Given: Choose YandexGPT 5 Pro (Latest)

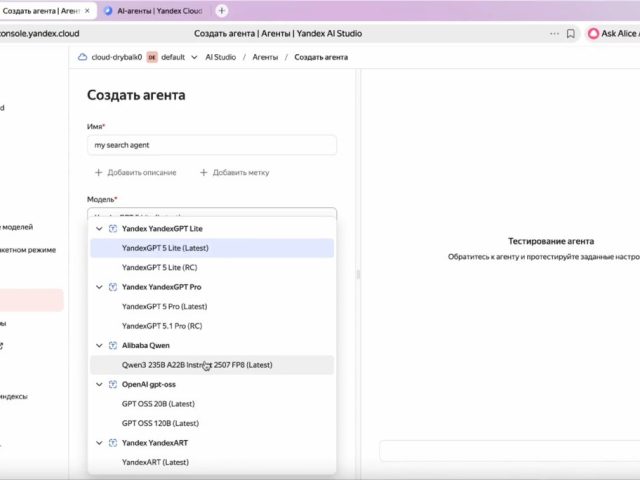Looking at the screenshot, I should (x=212, y=306).
